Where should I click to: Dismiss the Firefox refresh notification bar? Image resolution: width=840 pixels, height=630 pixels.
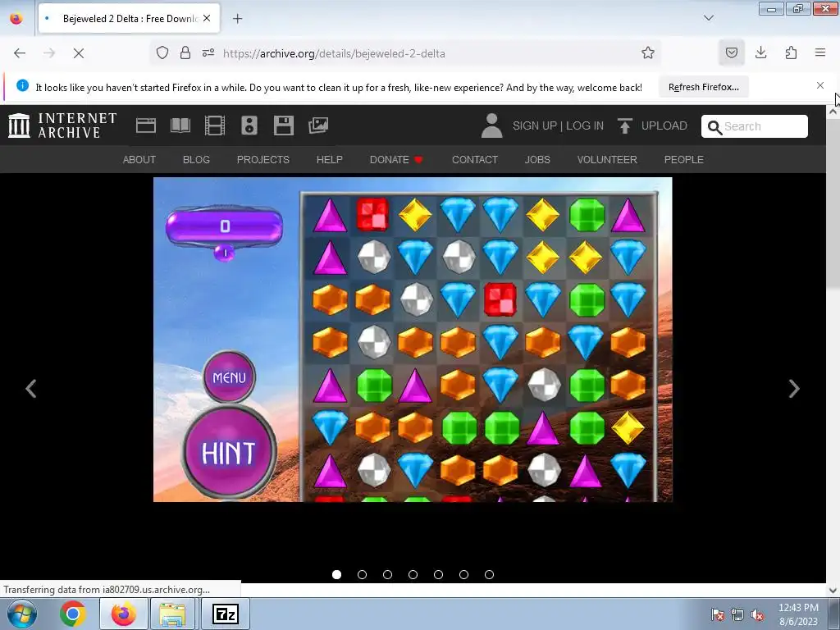(x=820, y=85)
